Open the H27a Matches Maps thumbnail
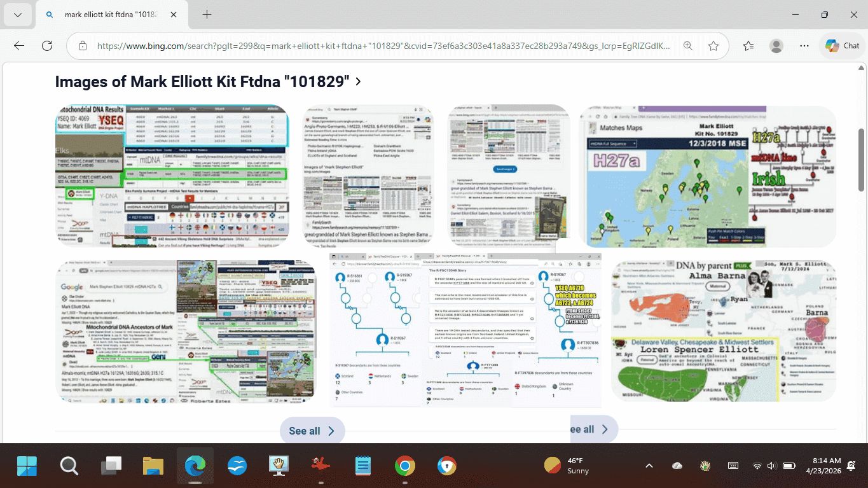868x488 pixels. [x=707, y=176]
